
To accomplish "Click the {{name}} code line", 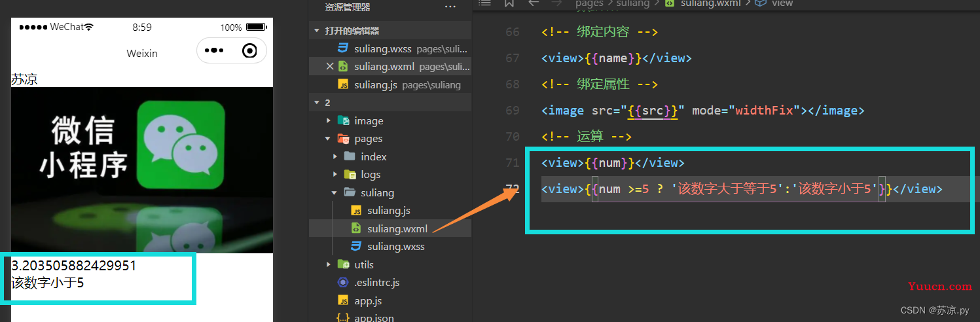I will 616,58.
